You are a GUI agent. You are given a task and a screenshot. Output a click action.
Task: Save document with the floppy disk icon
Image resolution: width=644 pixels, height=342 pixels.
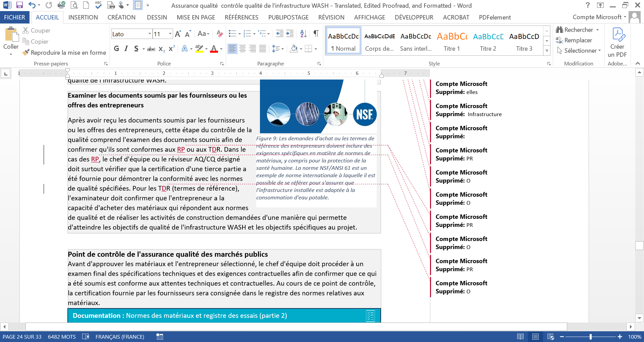click(x=19, y=5)
